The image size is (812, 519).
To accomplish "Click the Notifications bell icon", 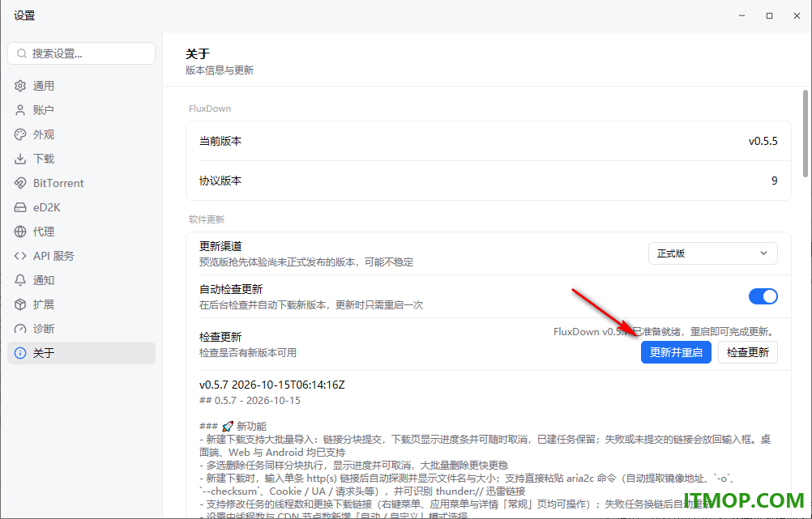I will [20, 280].
